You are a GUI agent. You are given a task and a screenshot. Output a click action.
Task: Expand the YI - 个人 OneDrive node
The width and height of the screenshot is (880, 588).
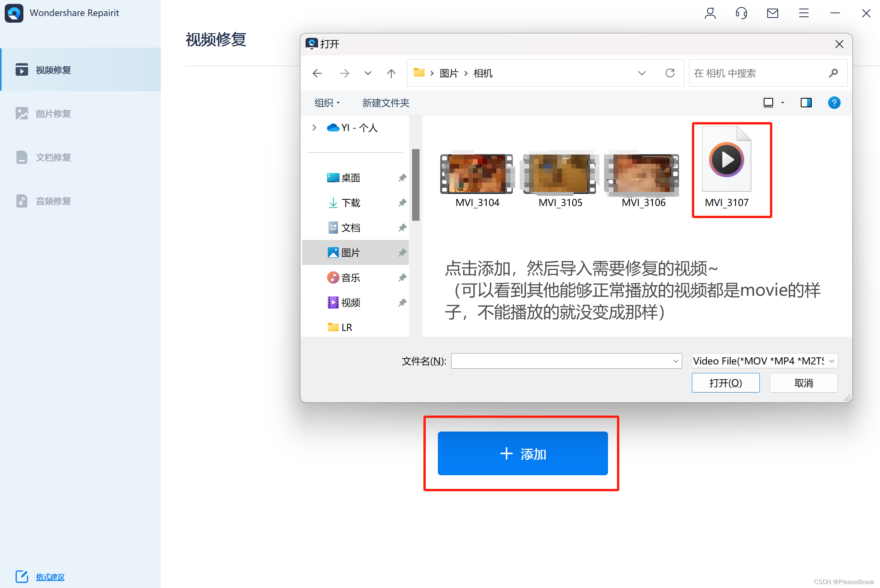314,128
